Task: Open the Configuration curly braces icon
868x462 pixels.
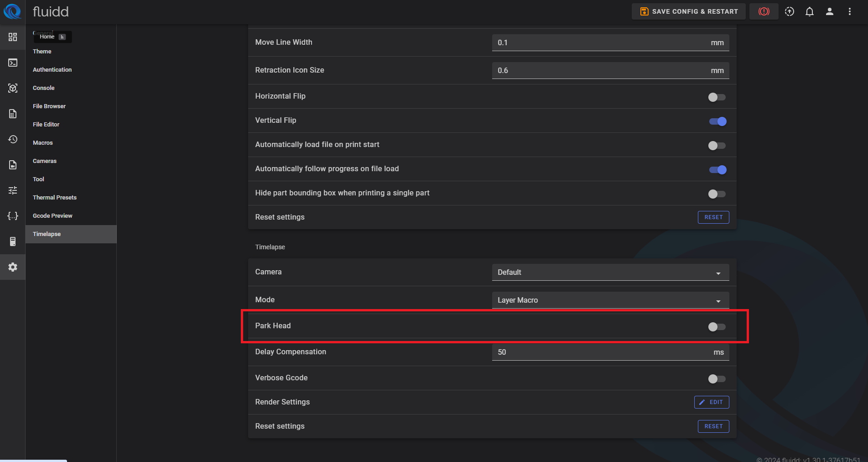Action: [13, 216]
